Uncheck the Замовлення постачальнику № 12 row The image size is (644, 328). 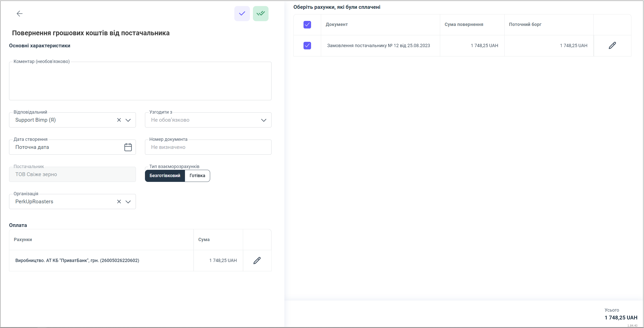pos(307,46)
